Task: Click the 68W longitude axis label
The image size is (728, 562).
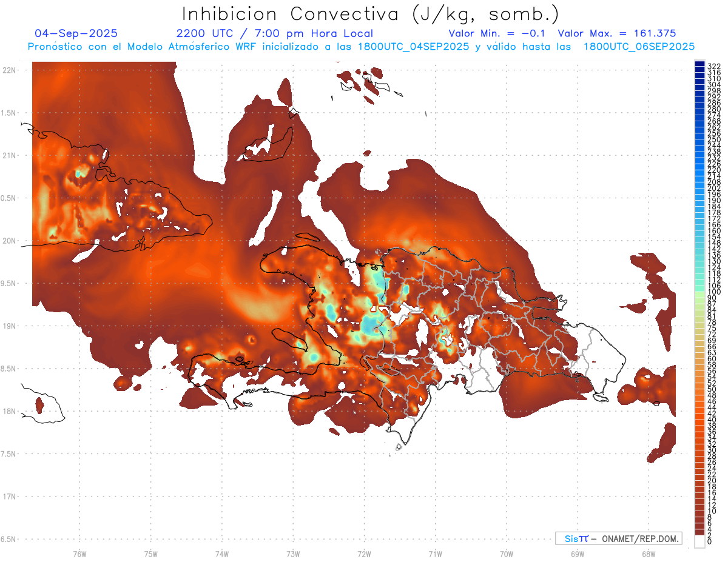Action: [x=649, y=554]
